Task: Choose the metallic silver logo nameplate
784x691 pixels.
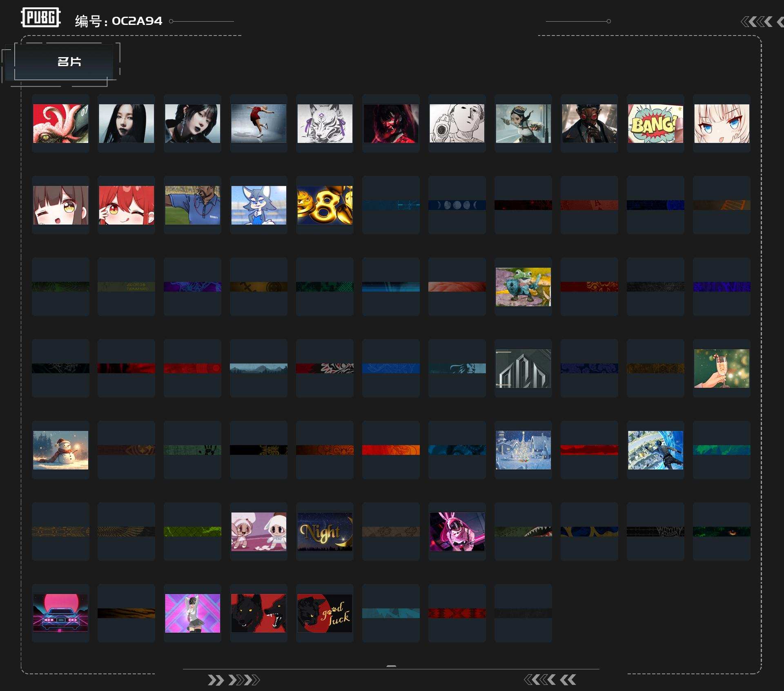Action: click(523, 368)
